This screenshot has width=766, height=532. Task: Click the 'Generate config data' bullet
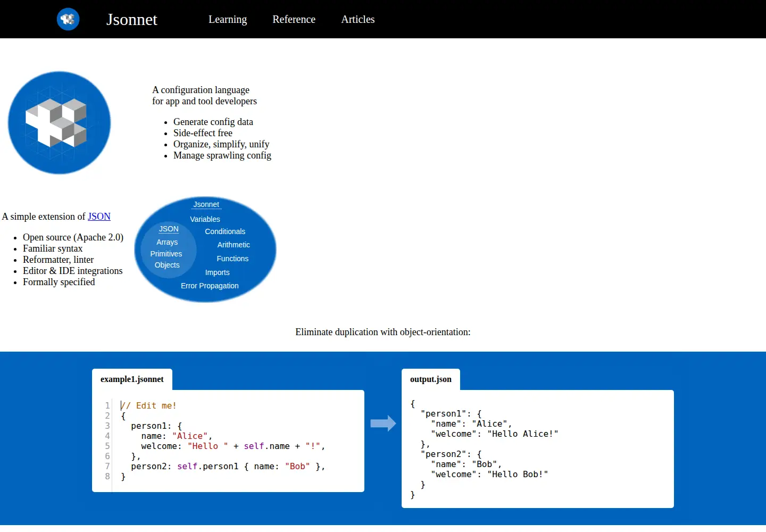pyautogui.click(x=213, y=122)
